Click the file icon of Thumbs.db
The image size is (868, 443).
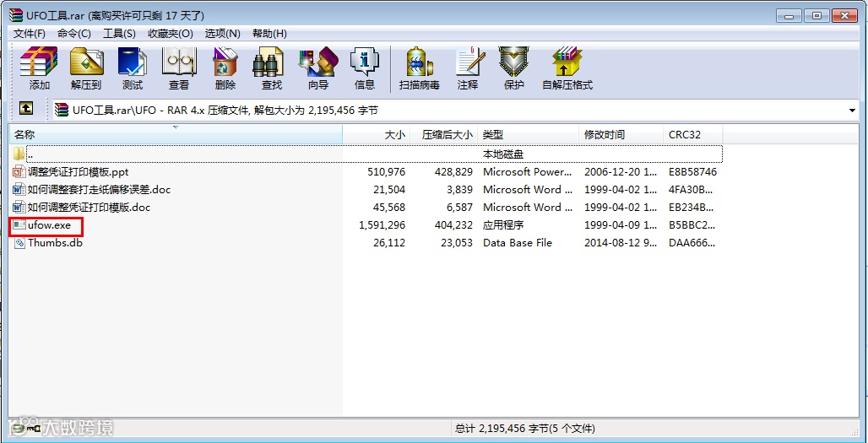click(x=19, y=243)
